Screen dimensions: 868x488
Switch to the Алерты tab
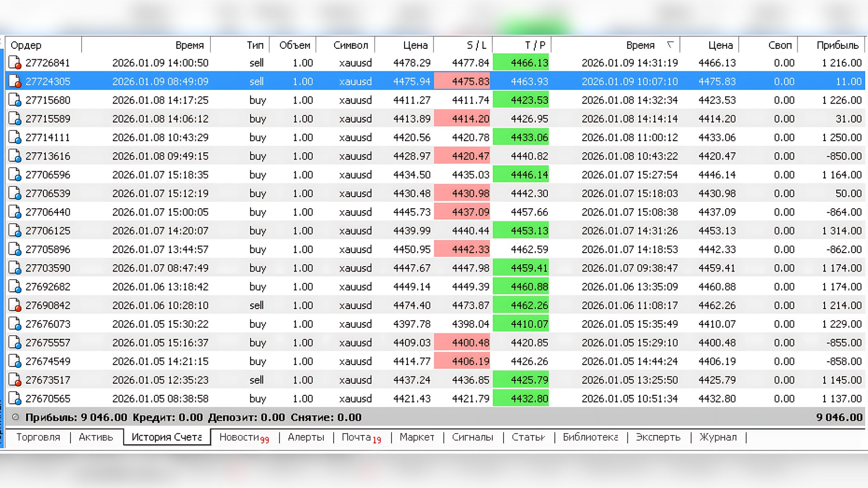coord(306,437)
